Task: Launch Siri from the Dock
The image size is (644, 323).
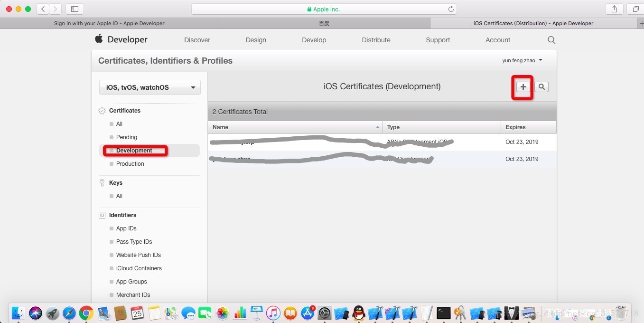Action: tap(36, 313)
